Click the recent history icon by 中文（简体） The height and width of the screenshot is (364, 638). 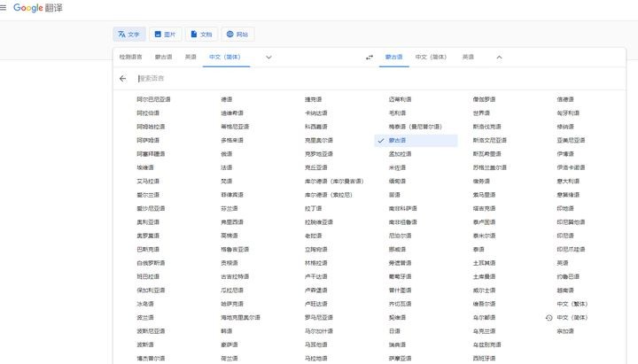pos(549,318)
